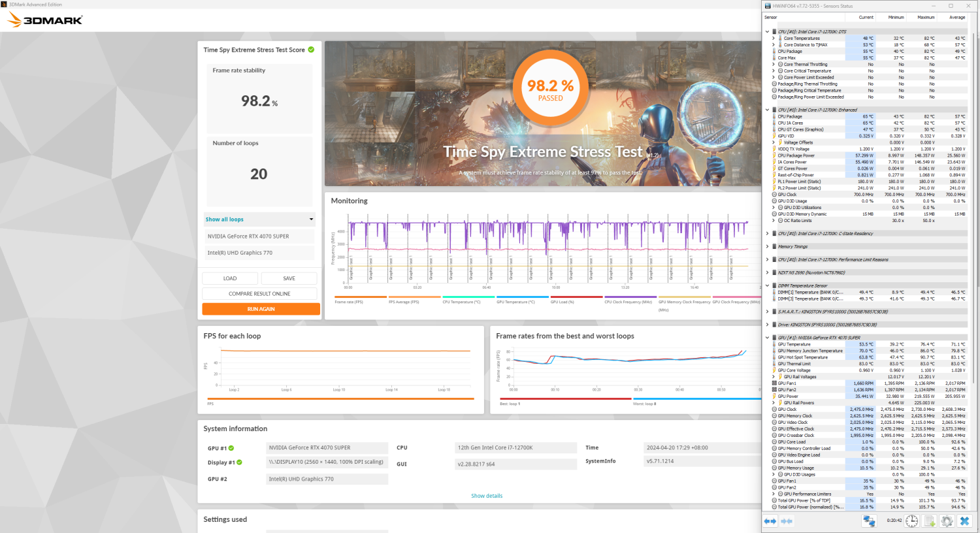Screen dimensions: 980x533
Task: Click green checkmark beside Time Spy Extreme Stress Test Score
Action: 311,50
